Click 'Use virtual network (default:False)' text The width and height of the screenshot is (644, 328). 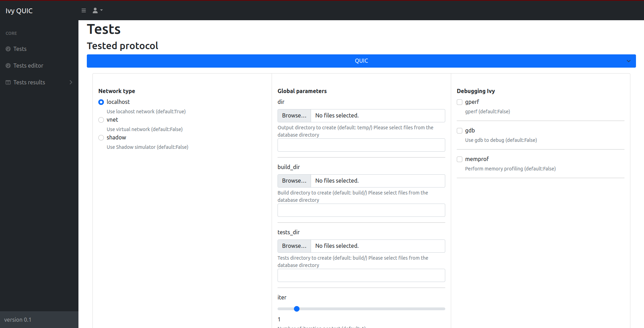(145, 129)
